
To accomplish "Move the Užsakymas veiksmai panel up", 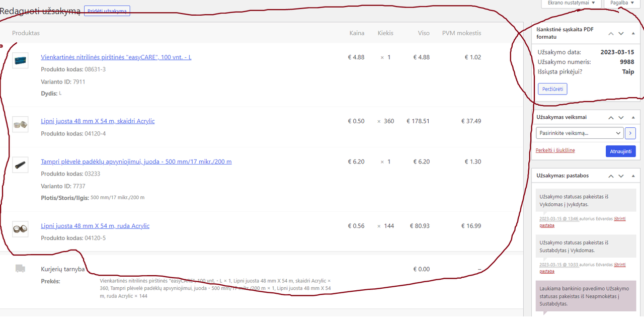I will [611, 117].
